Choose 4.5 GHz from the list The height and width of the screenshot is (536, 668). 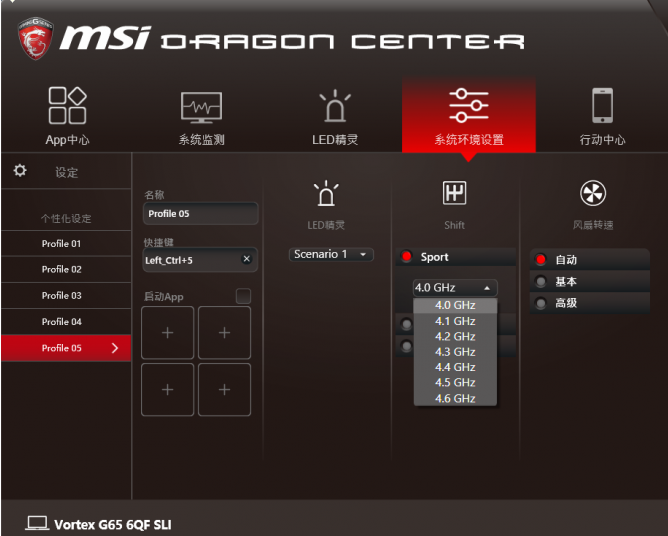(455, 382)
